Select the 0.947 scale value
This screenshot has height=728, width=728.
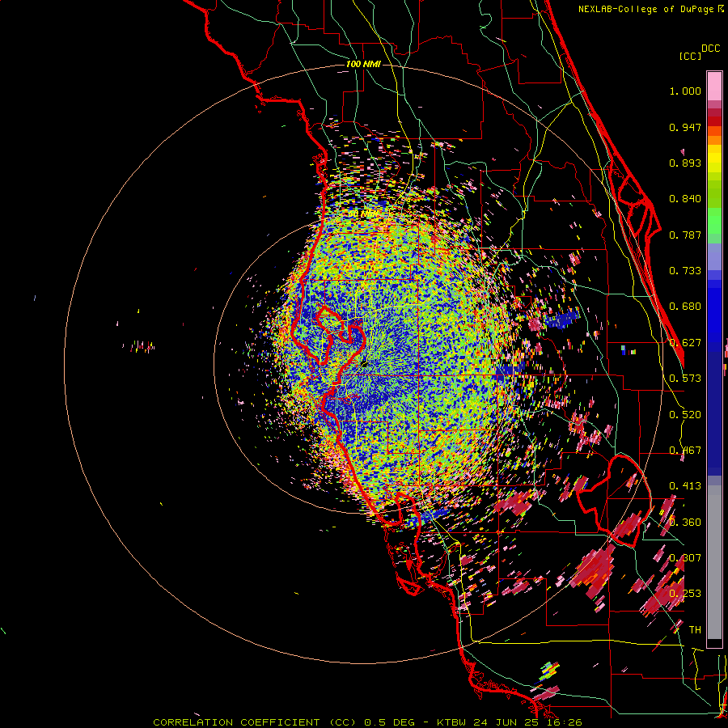click(x=685, y=127)
